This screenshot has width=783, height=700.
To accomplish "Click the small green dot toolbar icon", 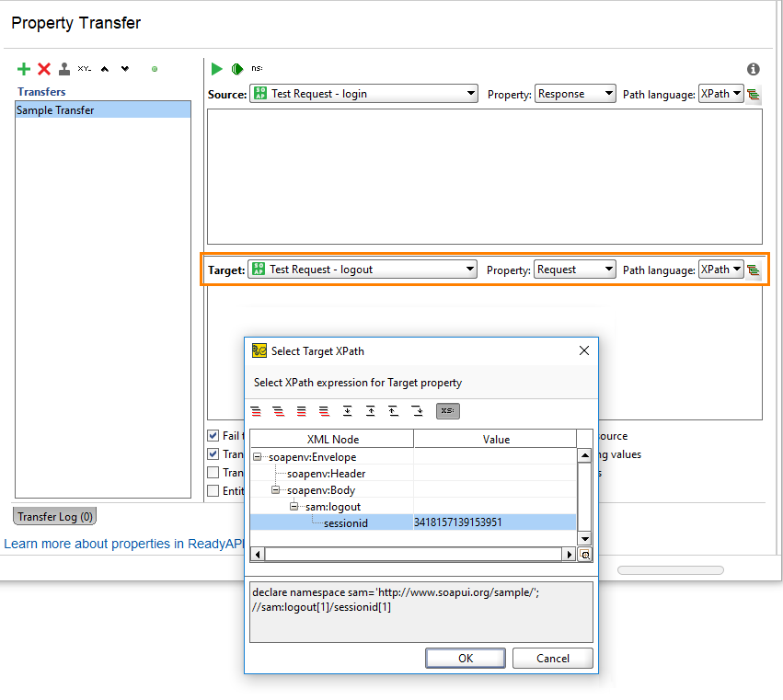I will point(155,69).
